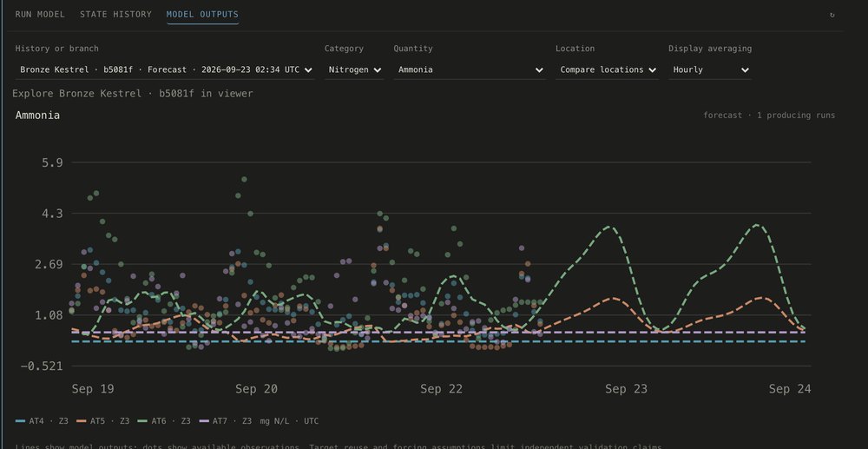Click the Sep 24 x-axis label
868x449 pixels.
790,389
